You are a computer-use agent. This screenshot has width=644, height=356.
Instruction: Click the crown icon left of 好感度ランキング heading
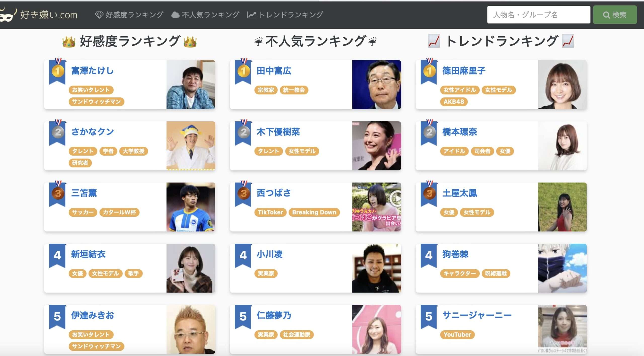pos(69,42)
